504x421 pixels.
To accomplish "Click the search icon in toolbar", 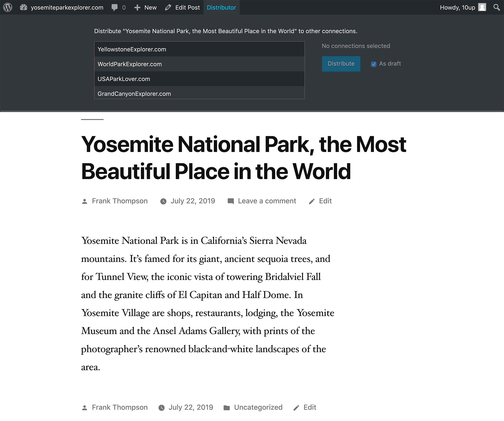I will [x=496, y=7].
